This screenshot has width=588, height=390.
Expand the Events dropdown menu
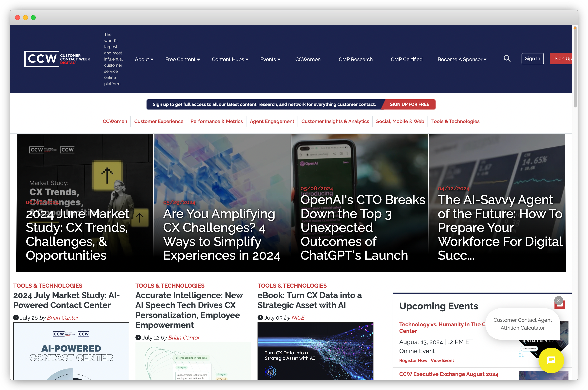click(x=270, y=59)
